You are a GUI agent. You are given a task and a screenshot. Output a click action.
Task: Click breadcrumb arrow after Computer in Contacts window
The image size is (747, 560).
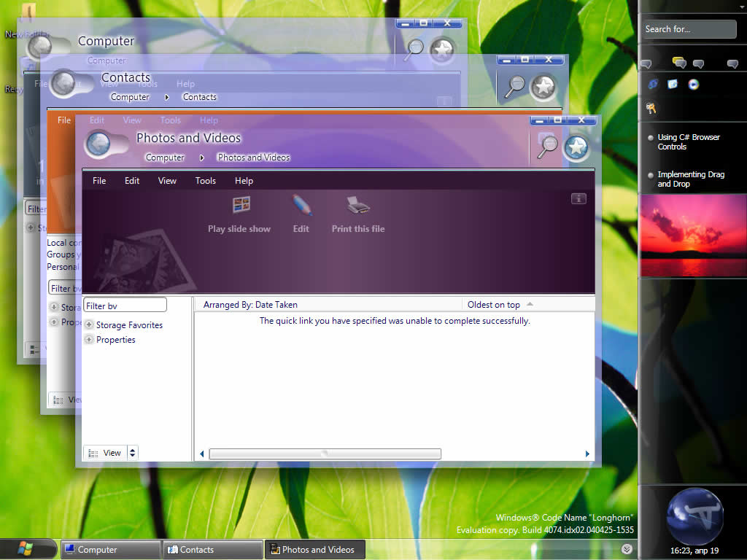click(x=167, y=97)
